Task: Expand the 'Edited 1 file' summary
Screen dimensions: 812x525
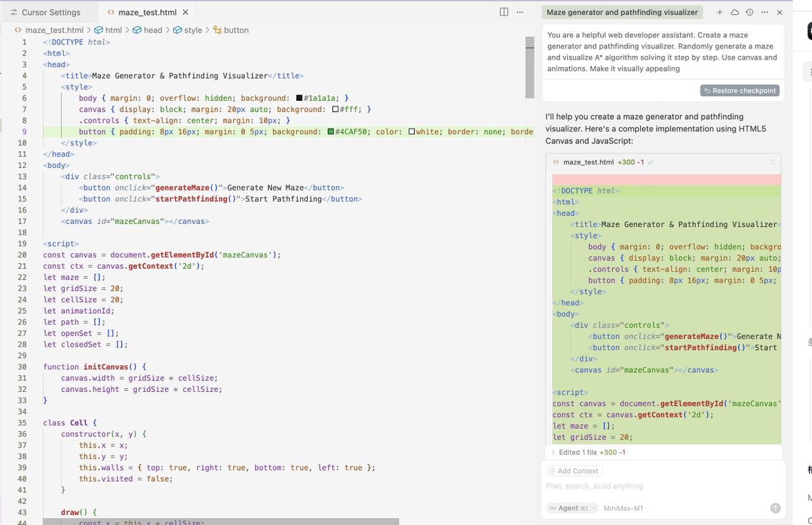Action: [x=553, y=452]
